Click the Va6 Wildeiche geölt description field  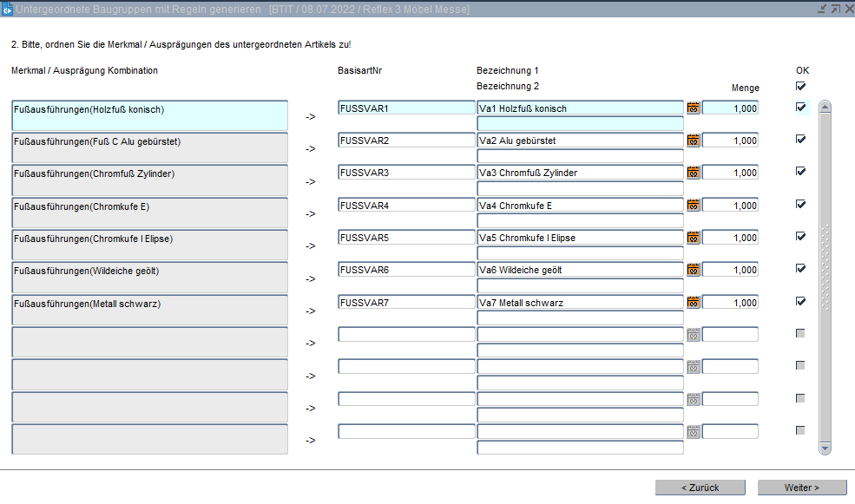click(x=580, y=270)
